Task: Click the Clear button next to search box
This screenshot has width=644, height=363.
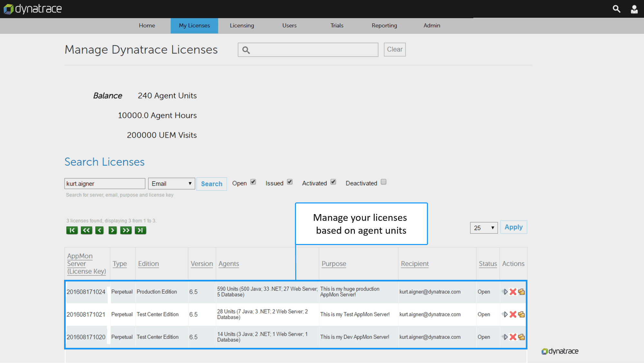Action: 395,49
